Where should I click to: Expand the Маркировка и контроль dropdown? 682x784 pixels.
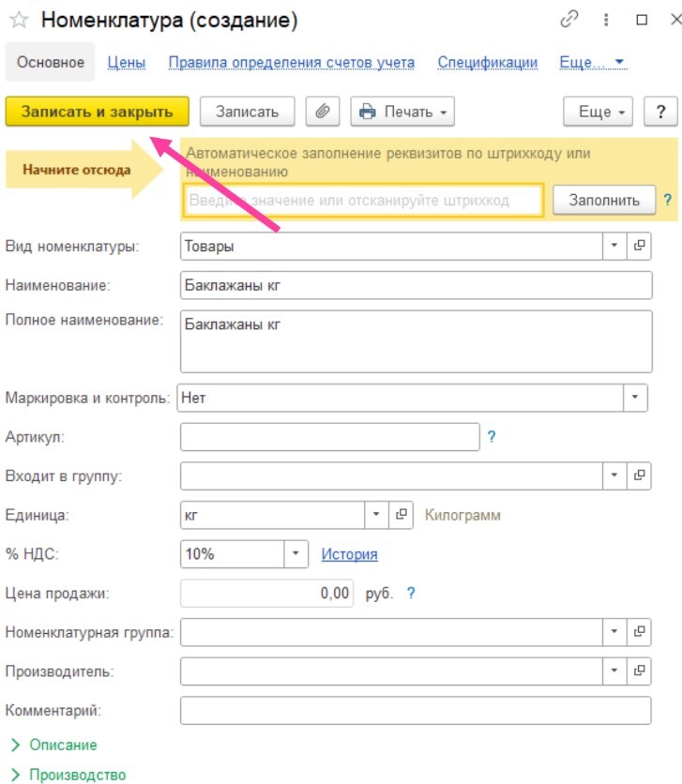pos(636,398)
